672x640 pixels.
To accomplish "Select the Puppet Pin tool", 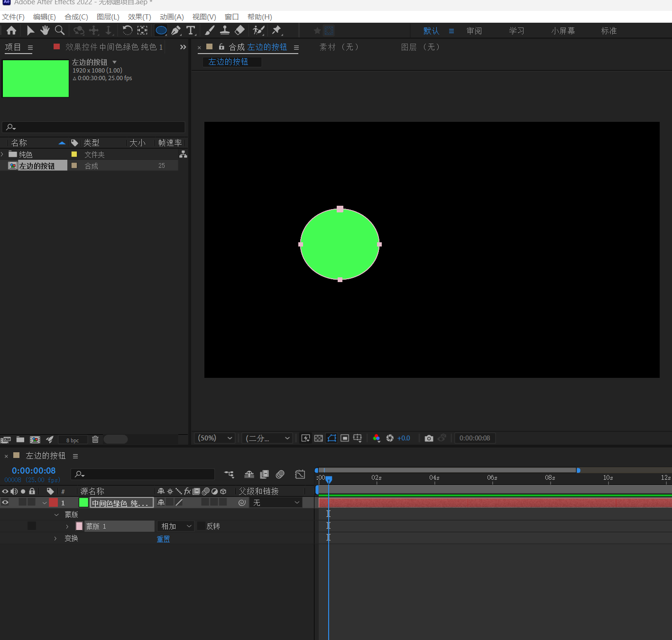I will point(277,31).
